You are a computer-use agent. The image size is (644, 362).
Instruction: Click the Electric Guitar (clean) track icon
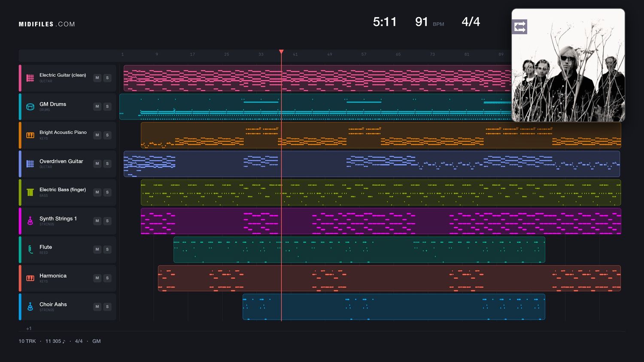[x=30, y=78]
